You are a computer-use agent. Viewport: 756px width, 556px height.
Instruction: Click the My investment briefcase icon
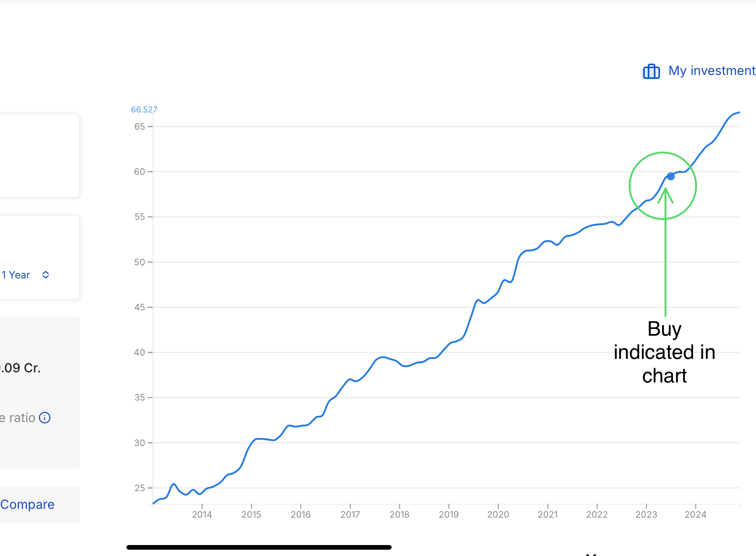click(x=651, y=71)
